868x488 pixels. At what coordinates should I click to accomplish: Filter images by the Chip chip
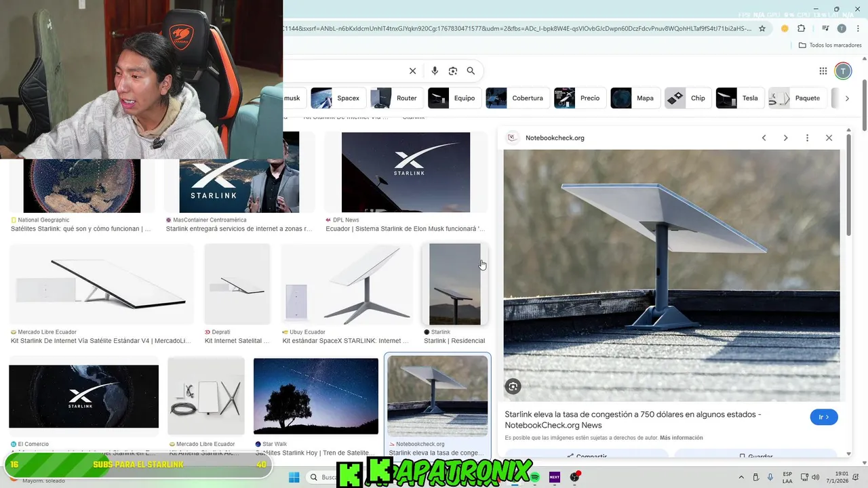(688, 98)
